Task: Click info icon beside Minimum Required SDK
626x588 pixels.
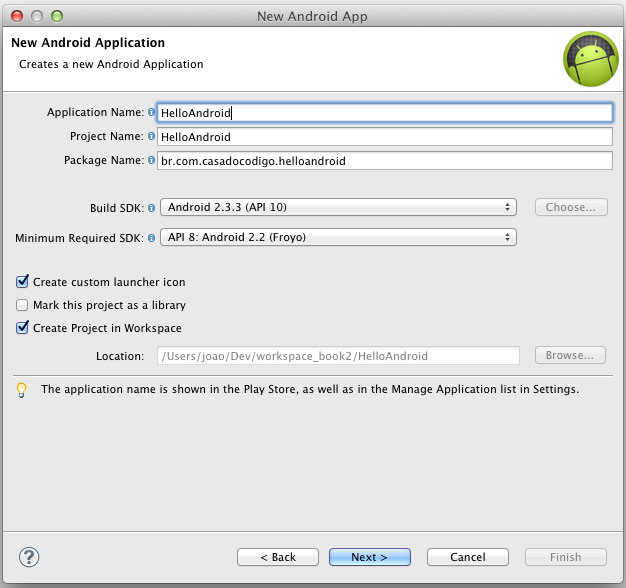Action: click(x=152, y=238)
